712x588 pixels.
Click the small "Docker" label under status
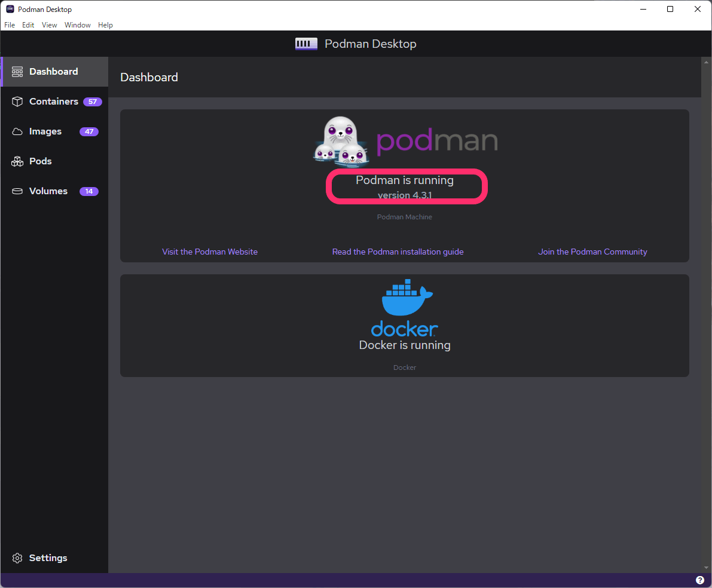coord(405,367)
